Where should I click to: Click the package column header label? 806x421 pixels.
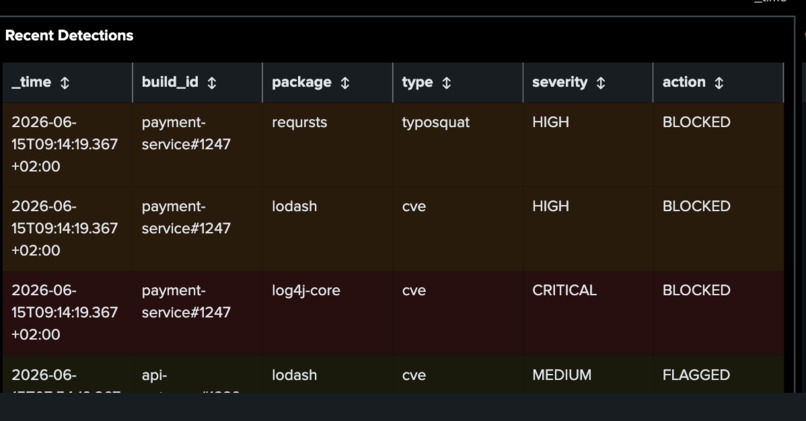pos(302,83)
